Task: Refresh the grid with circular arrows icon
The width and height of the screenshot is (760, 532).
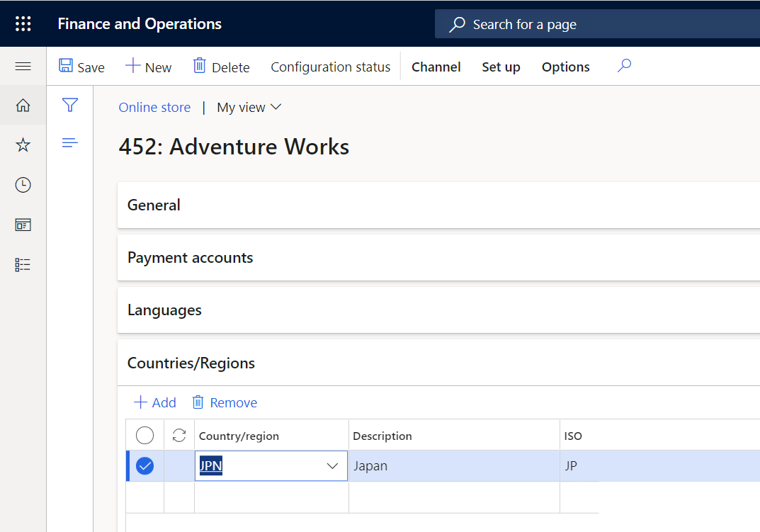Action: point(179,435)
